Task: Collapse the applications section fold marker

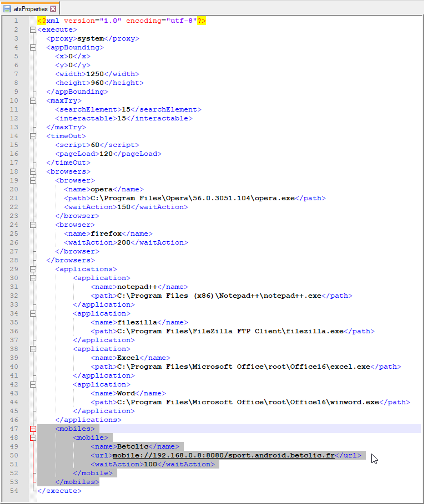Action: pos(33,269)
